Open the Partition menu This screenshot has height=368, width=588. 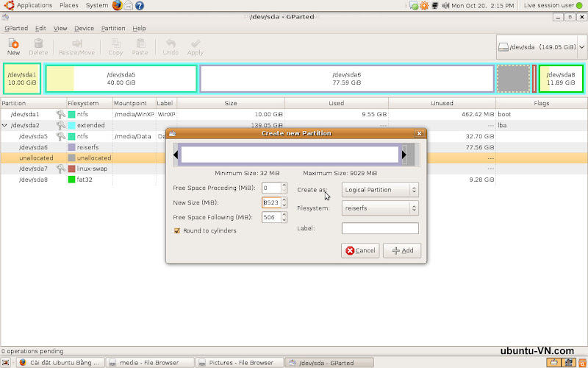coord(113,28)
